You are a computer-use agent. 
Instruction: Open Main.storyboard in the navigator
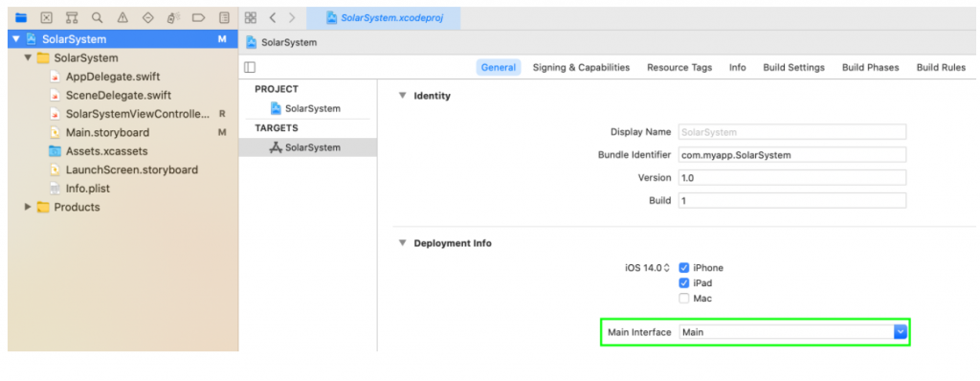click(107, 133)
